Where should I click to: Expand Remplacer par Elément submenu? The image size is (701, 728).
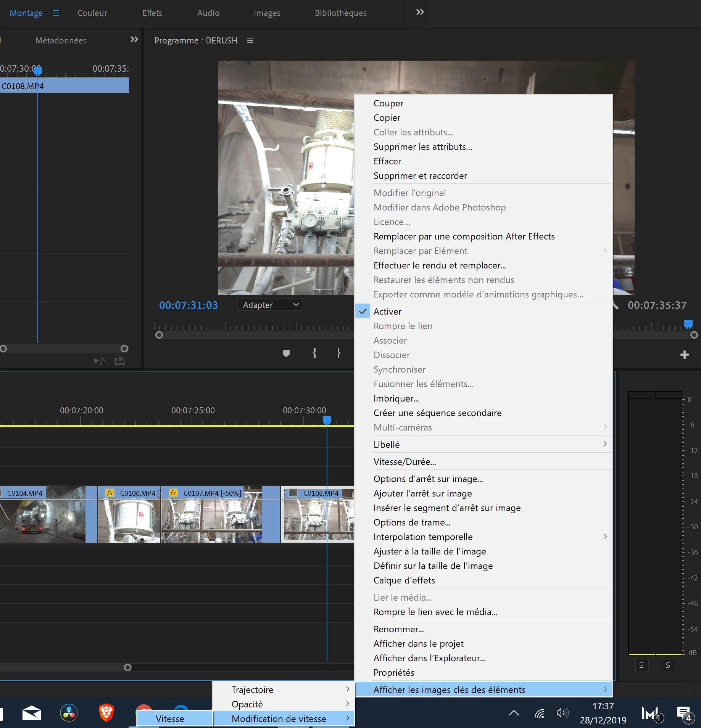click(x=483, y=251)
